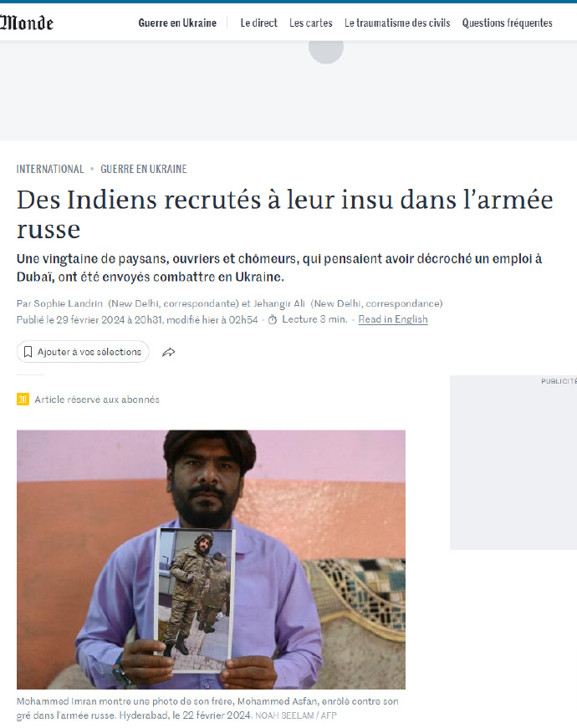577x728 pixels.
Task: Click the Le Monde logo
Action: [x=27, y=23]
